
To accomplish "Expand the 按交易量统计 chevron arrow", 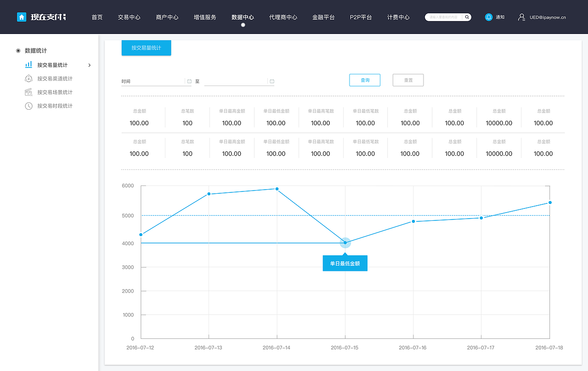I will tap(90, 65).
